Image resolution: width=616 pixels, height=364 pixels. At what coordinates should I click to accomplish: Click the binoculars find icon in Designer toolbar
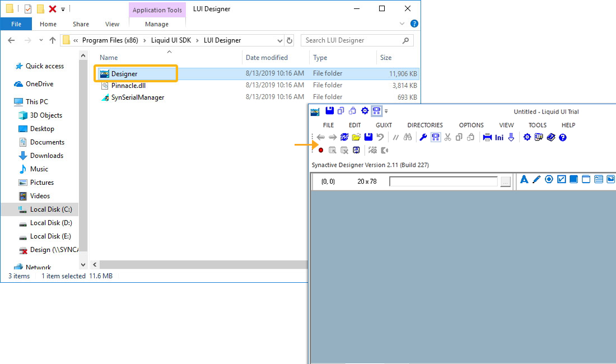(408, 137)
